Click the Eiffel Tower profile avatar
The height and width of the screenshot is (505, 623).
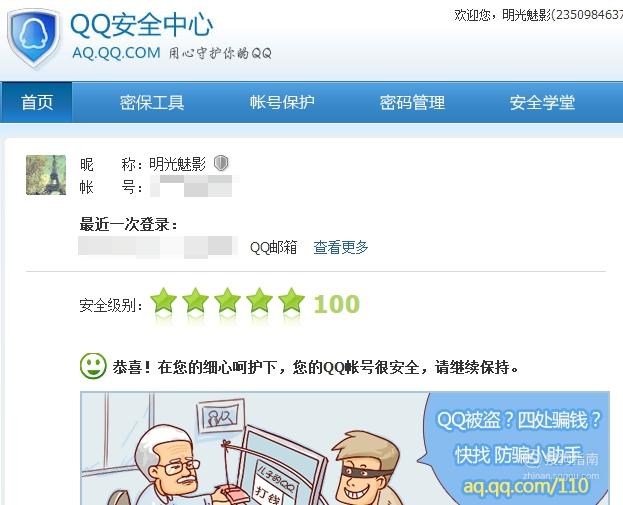(46, 175)
